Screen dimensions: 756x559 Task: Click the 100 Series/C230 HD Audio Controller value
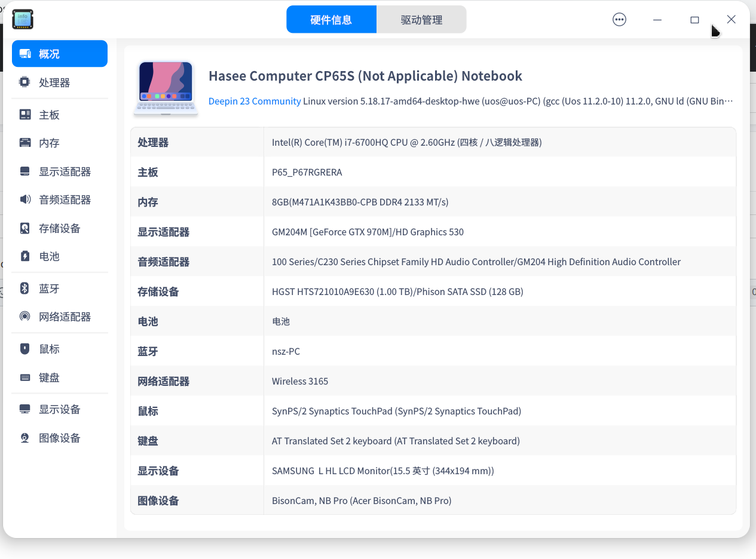[476, 262]
